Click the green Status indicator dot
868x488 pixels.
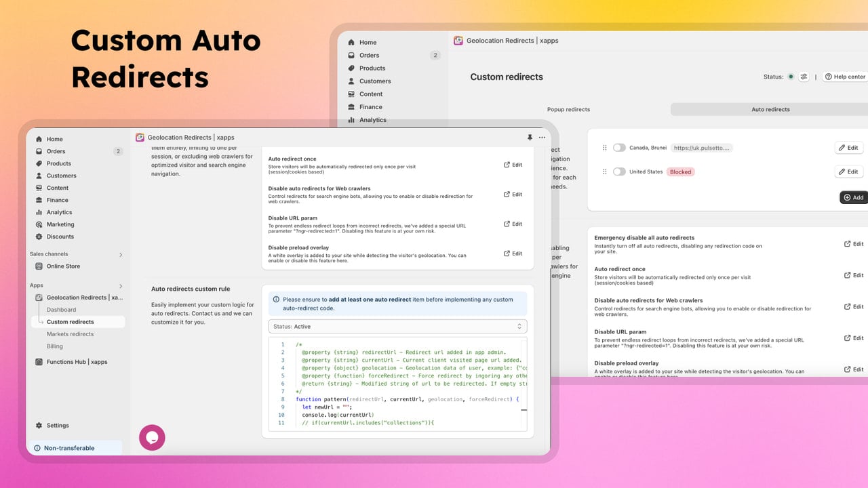pyautogui.click(x=791, y=77)
